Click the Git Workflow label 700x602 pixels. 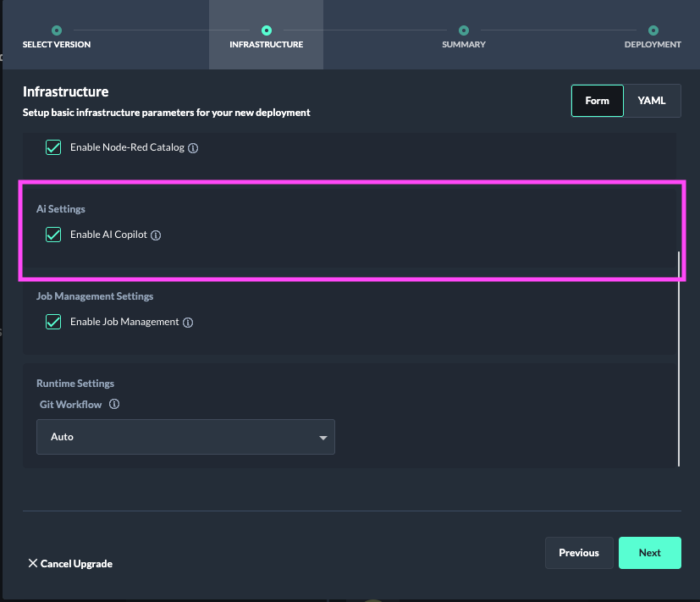[x=70, y=405]
